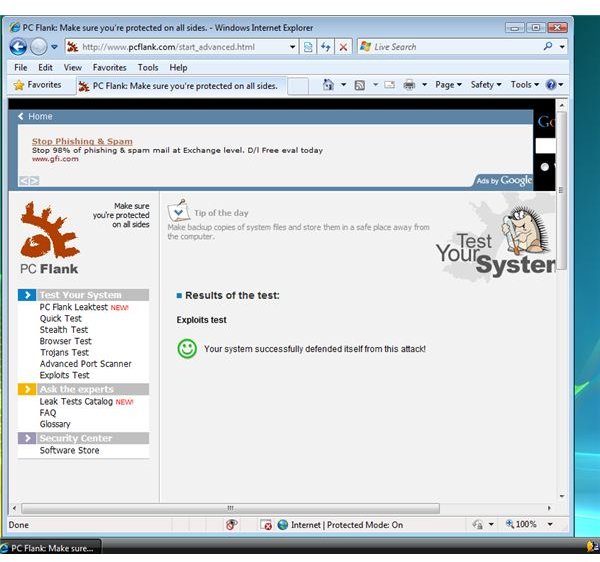The image size is (600, 562).
Task: Open the Stop Phishing & Spam ad link
Action: [82, 141]
